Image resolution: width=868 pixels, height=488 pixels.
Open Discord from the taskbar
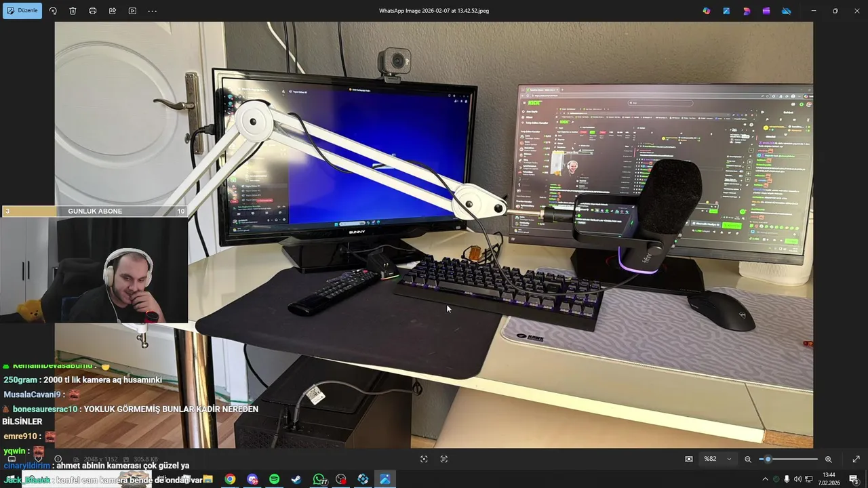pyautogui.click(x=252, y=479)
